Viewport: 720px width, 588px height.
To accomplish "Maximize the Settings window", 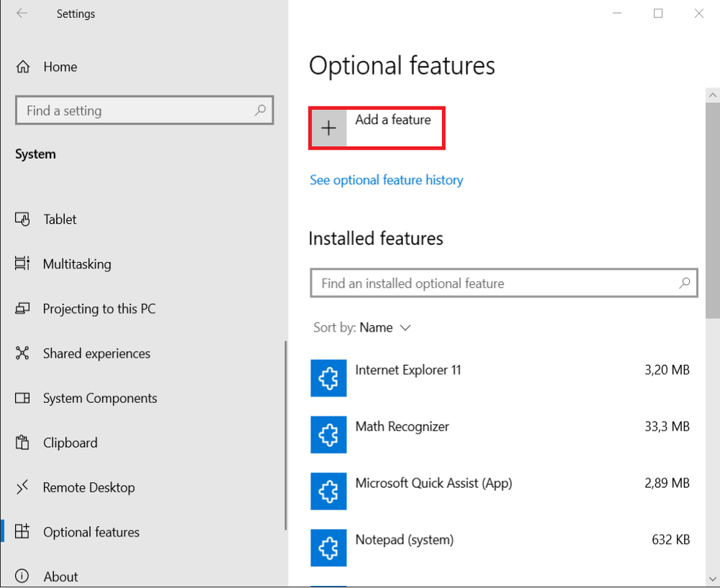I will pos(658,13).
